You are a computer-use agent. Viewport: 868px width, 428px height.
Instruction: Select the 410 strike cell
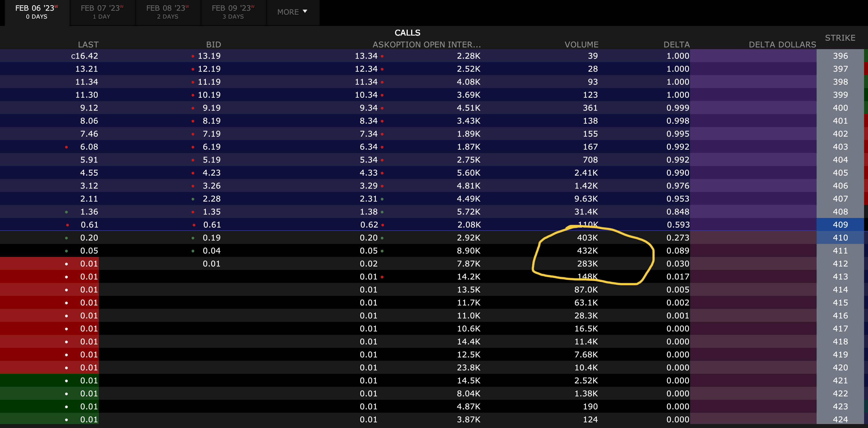click(x=840, y=238)
